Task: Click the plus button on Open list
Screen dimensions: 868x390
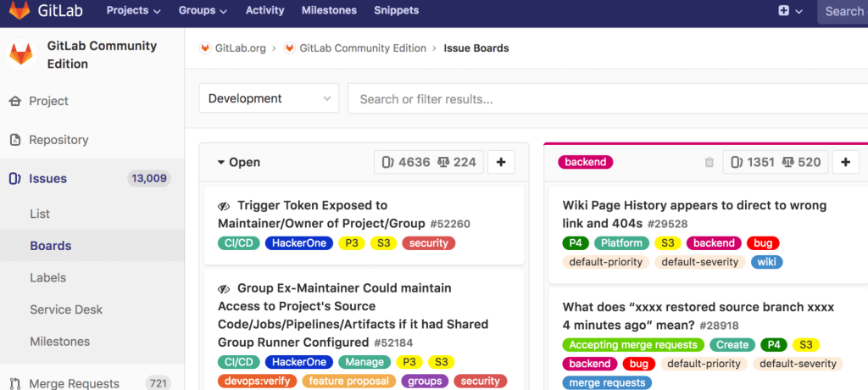Action: [501, 162]
